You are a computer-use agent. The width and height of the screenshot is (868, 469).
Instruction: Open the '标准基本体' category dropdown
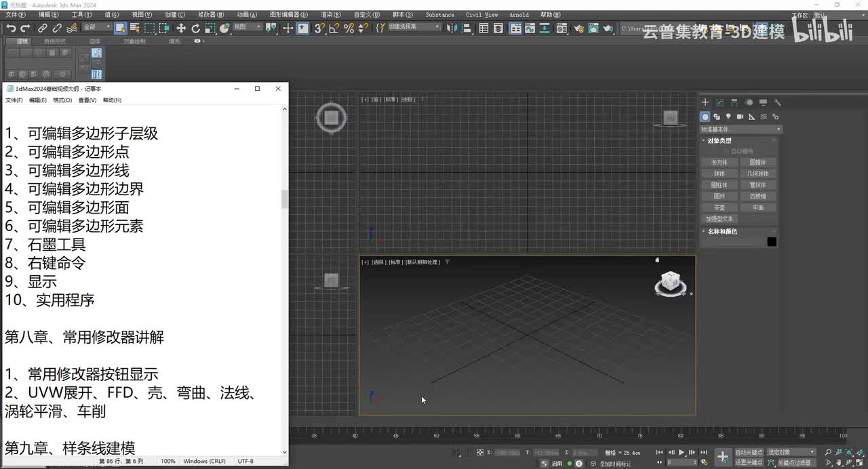741,129
